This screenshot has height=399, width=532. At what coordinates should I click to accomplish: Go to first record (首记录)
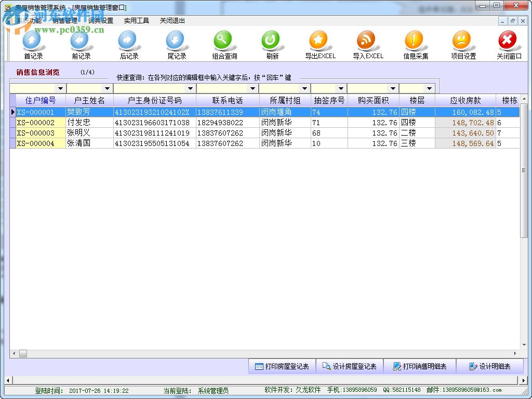click(33, 45)
